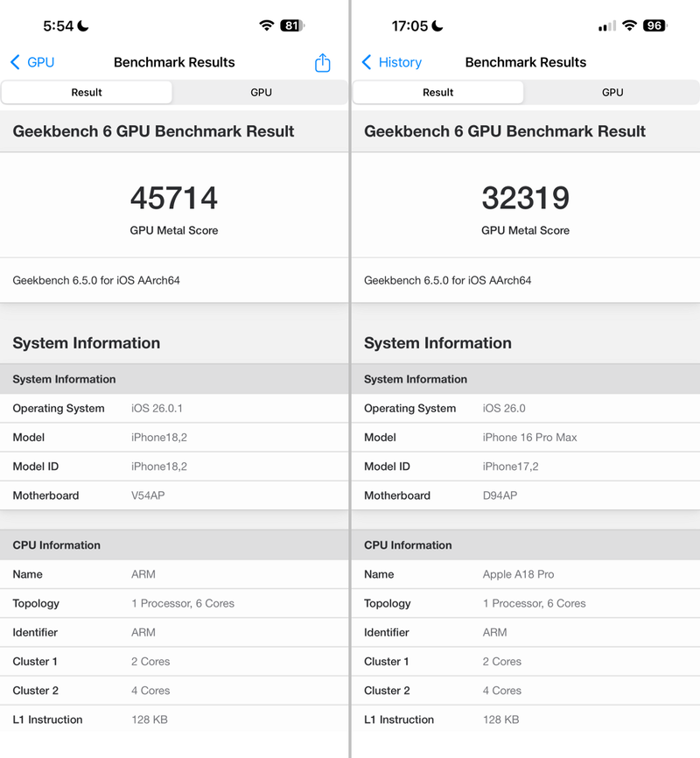
Task: Tap the back chevron next to History
Action: (367, 62)
